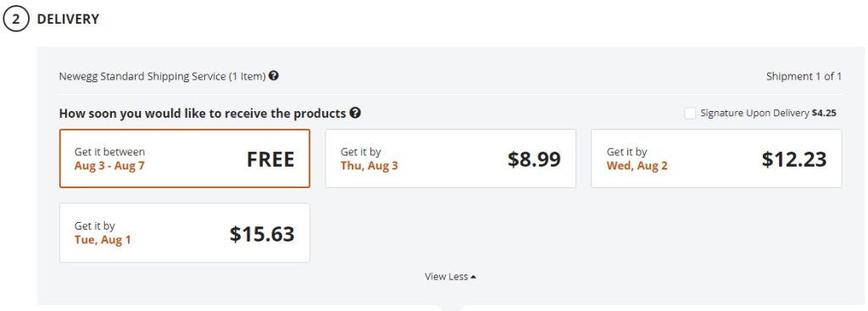The height and width of the screenshot is (311, 868).
Task: Click the DELIVERY section heading
Action: click(x=68, y=19)
